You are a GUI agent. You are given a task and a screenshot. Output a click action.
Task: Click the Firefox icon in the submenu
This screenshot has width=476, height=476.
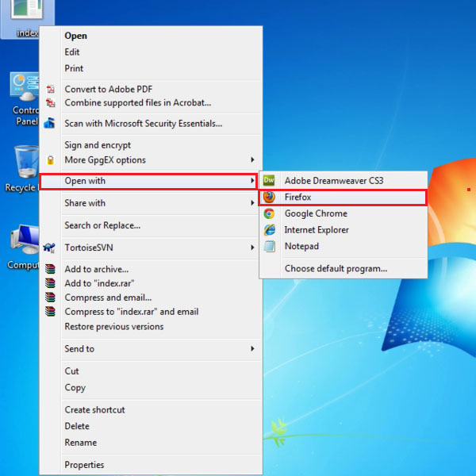pyautogui.click(x=269, y=197)
